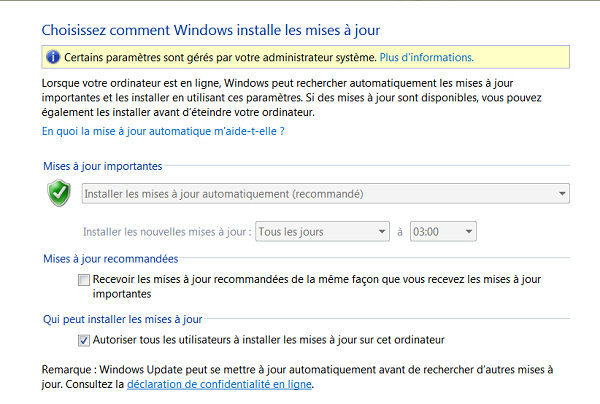
Task: Click the green shield icon
Action: tap(59, 193)
